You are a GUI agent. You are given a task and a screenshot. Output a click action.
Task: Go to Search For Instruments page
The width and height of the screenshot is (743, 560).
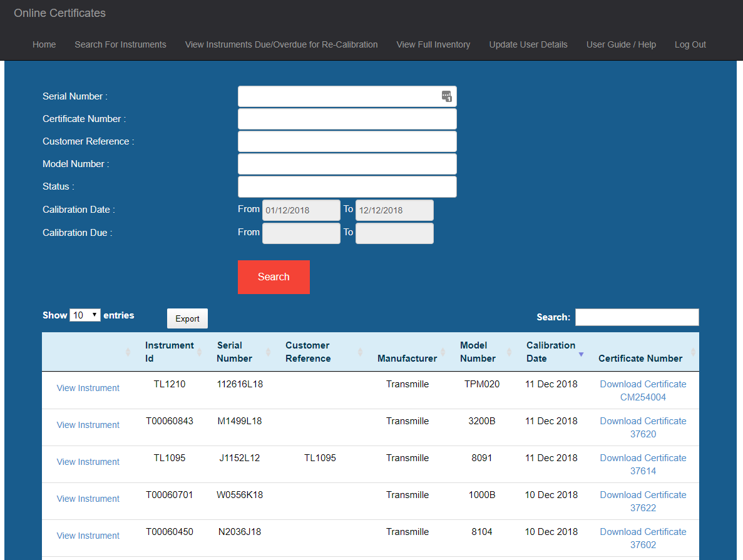click(120, 44)
